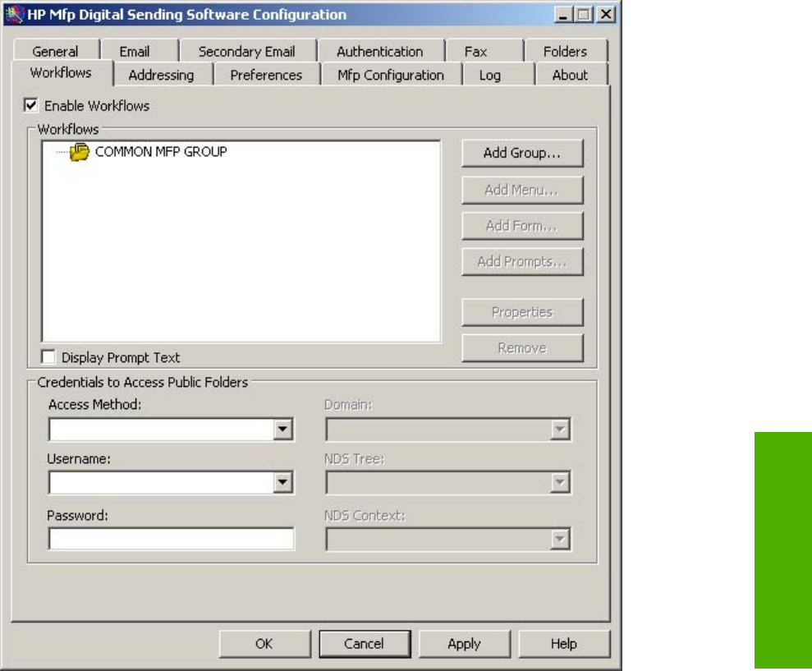Click the Add Prompts... button
Image resolution: width=812 pixels, height=671 pixels.
[x=522, y=261]
